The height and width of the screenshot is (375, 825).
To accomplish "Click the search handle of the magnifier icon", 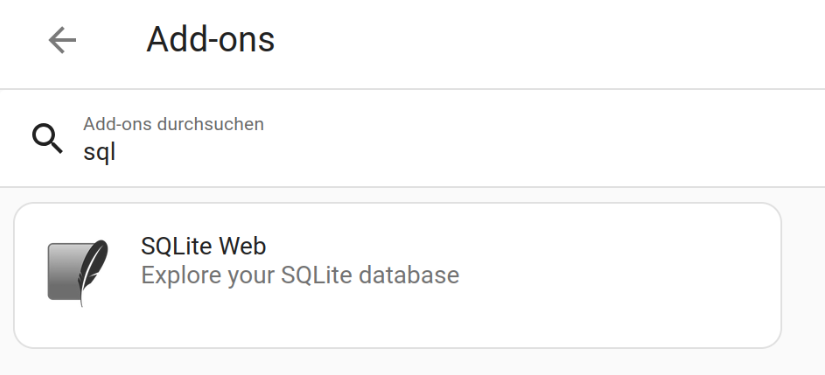I will [56, 148].
